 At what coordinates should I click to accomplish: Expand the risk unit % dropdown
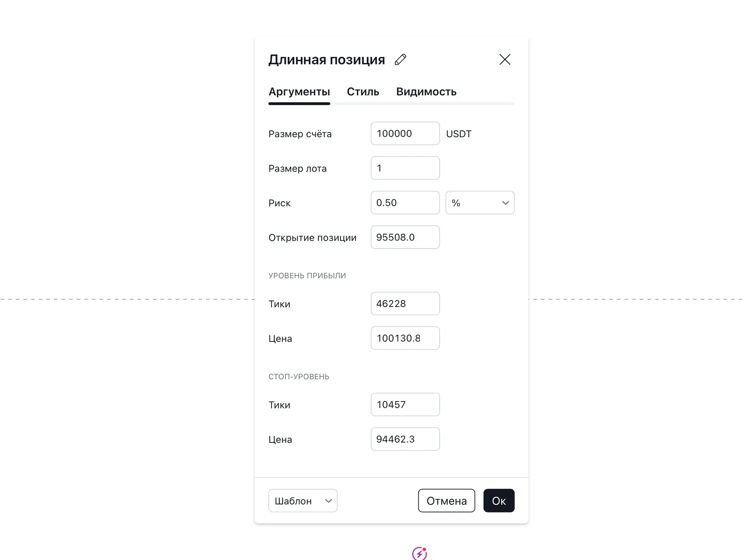pos(479,203)
